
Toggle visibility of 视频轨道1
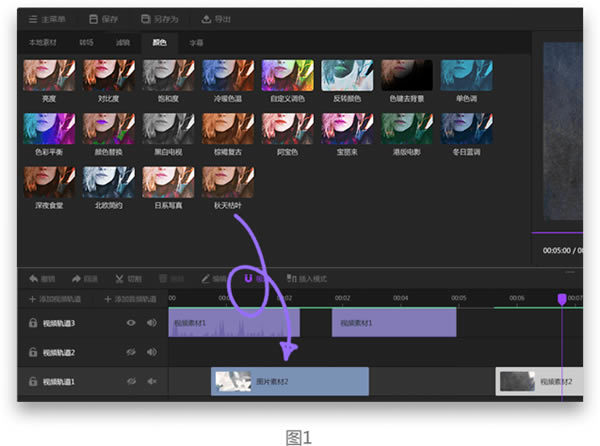[131, 381]
